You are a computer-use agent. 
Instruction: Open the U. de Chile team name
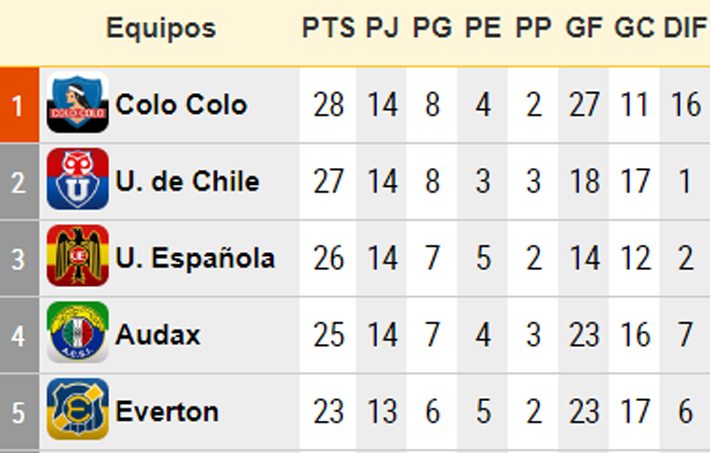[x=187, y=181]
